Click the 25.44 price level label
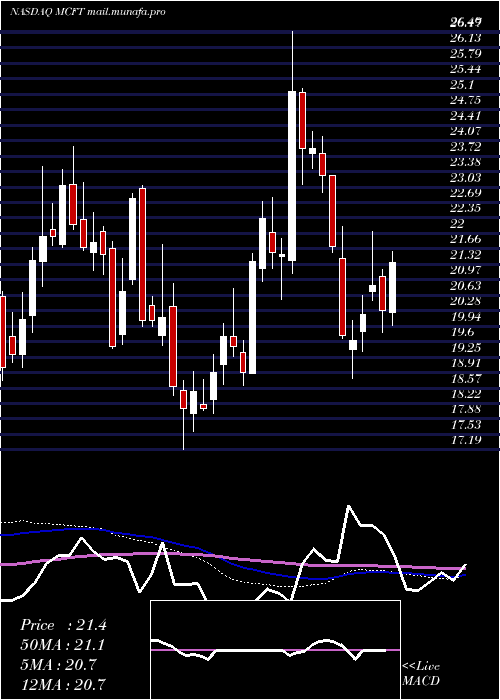This screenshot has width=500, height=700. click(x=466, y=69)
